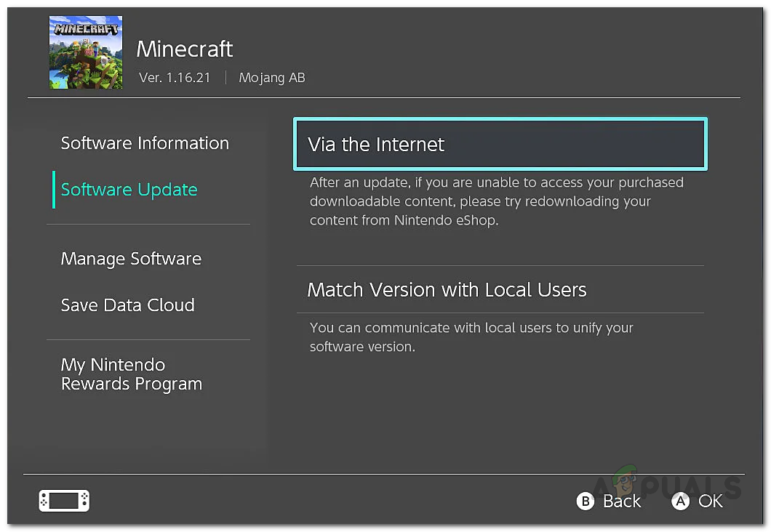Click the Minecraft game cover thumbnail
Screen dimensions: 771x532
86,53
